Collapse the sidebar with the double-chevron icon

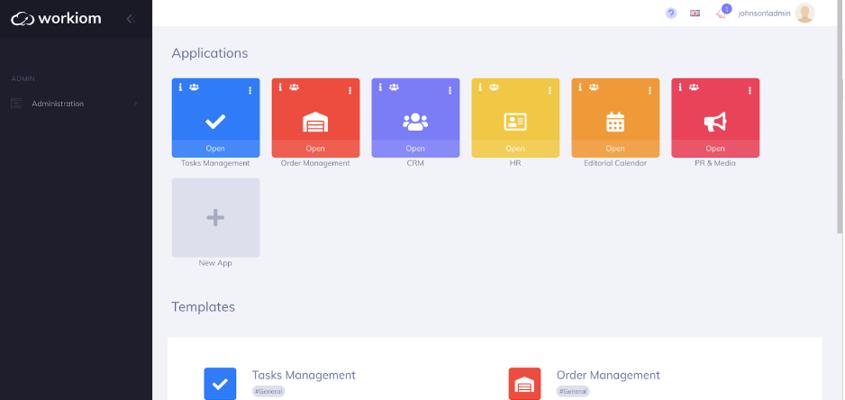pyautogui.click(x=130, y=19)
